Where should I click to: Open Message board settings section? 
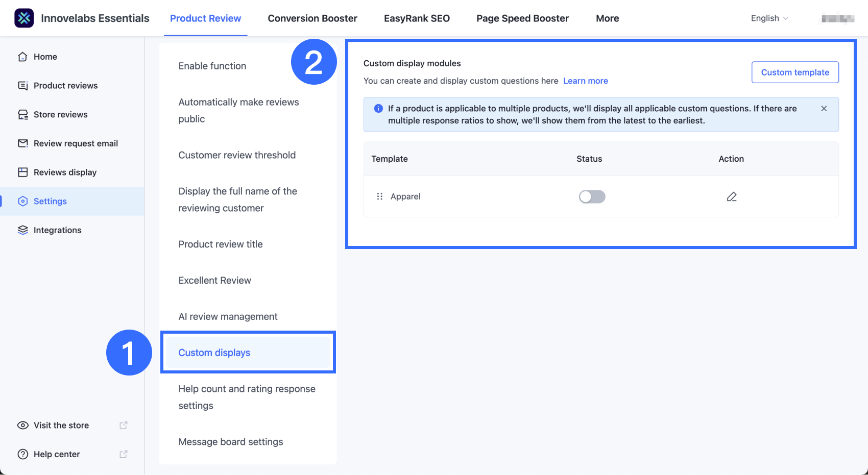click(231, 442)
